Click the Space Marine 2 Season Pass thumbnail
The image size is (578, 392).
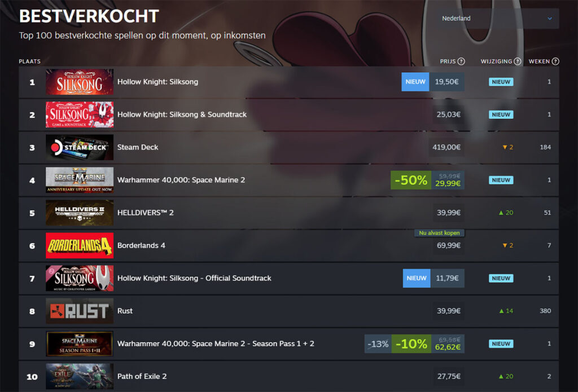pos(80,343)
